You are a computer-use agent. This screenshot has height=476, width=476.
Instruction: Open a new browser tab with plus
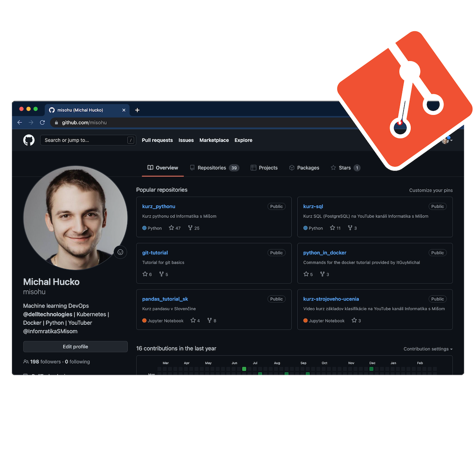[x=137, y=110]
